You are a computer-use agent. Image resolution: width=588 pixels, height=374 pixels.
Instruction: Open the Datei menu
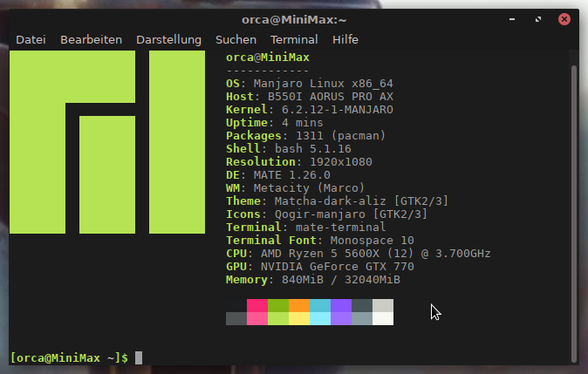31,40
